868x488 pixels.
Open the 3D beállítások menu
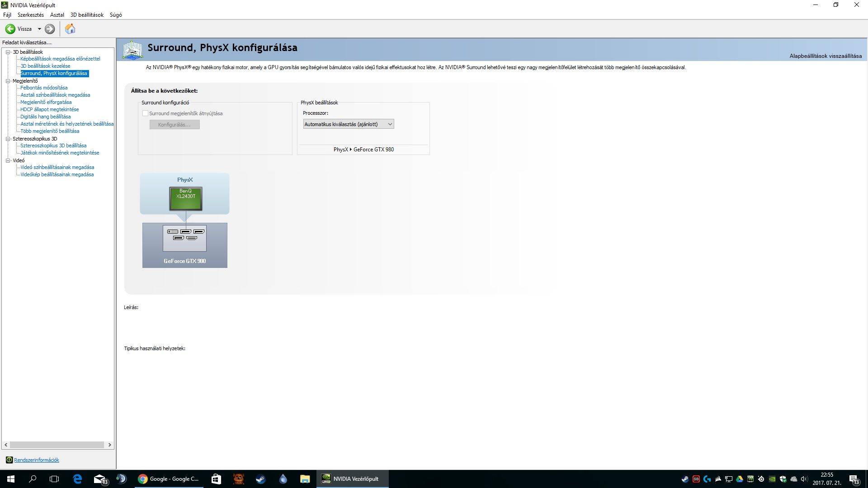(x=87, y=15)
